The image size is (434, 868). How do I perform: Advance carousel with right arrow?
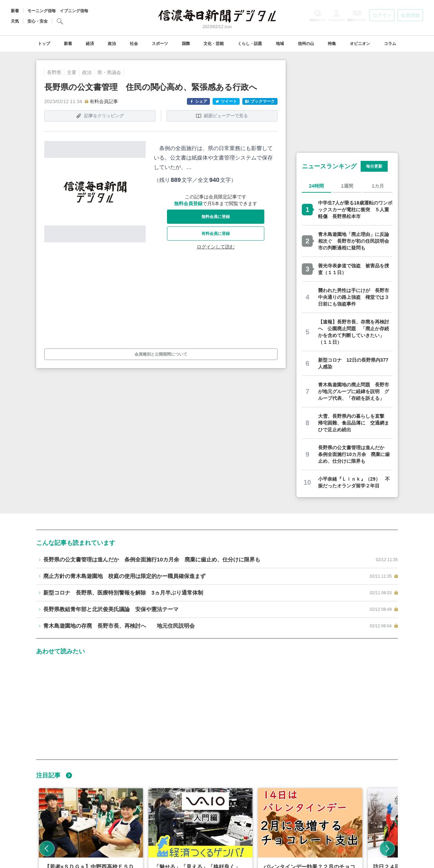[387, 848]
